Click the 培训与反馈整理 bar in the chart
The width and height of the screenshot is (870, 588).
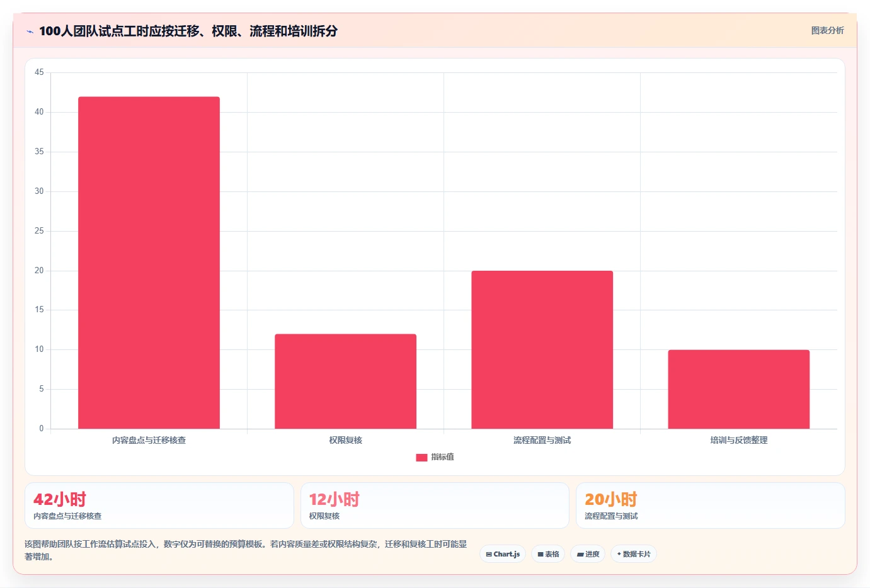tap(738, 389)
